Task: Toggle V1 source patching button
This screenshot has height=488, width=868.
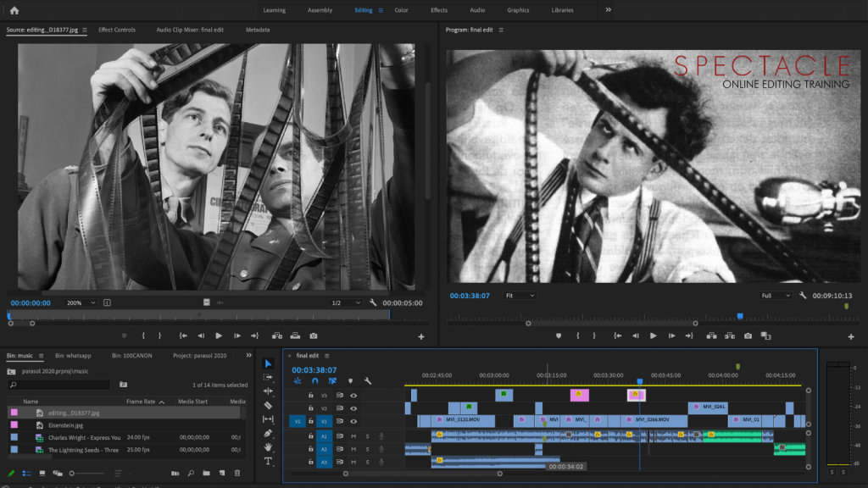Action: 298,422
